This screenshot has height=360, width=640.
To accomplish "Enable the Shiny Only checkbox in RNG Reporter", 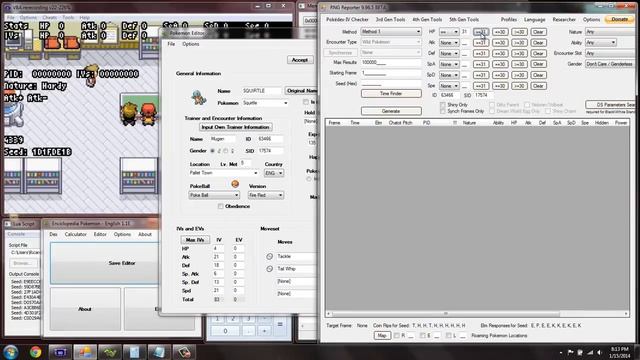I will [x=443, y=105].
